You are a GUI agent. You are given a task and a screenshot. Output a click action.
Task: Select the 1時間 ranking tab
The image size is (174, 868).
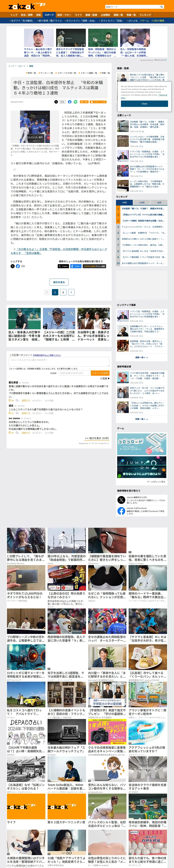[x=124, y=203]
